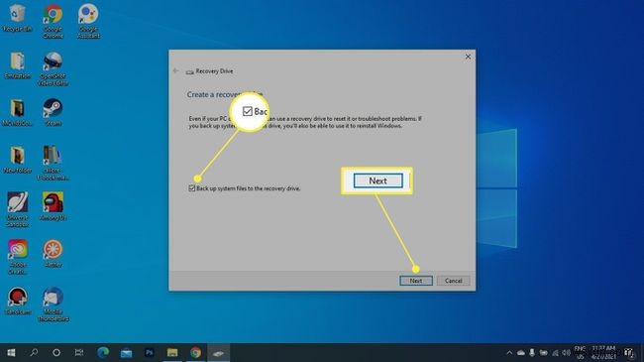
Task: Launch Microsoft Edge from the taskbar
Action: [103, 352]
